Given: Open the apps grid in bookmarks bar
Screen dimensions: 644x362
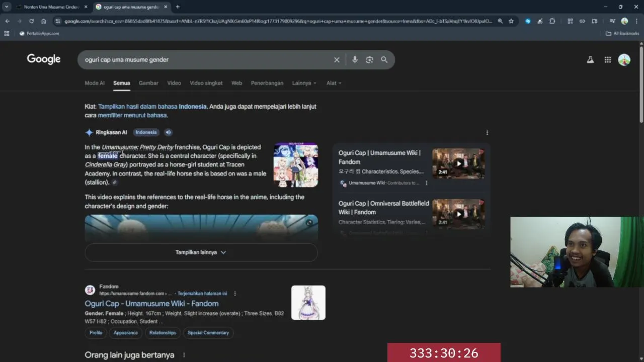Looking at the screenshot, I should click(7, 34).
